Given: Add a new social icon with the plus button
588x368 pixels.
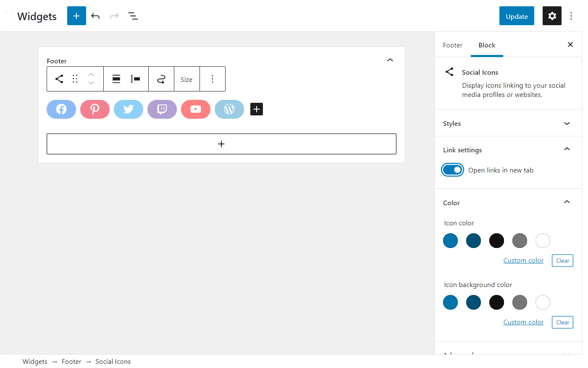Looking at the screenshot, I should point(256,109).
